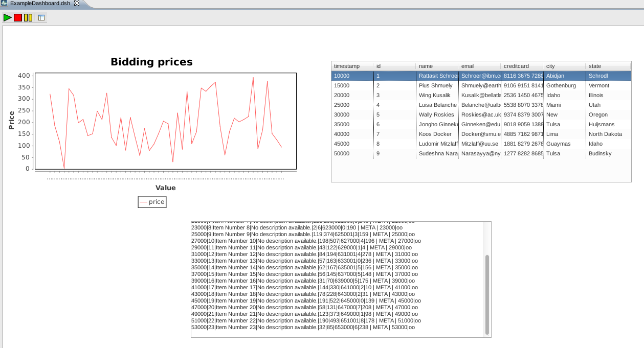Screen dimensions: 644x348
Task: Stop the dashboard with red square button
Action: [18, 18]
